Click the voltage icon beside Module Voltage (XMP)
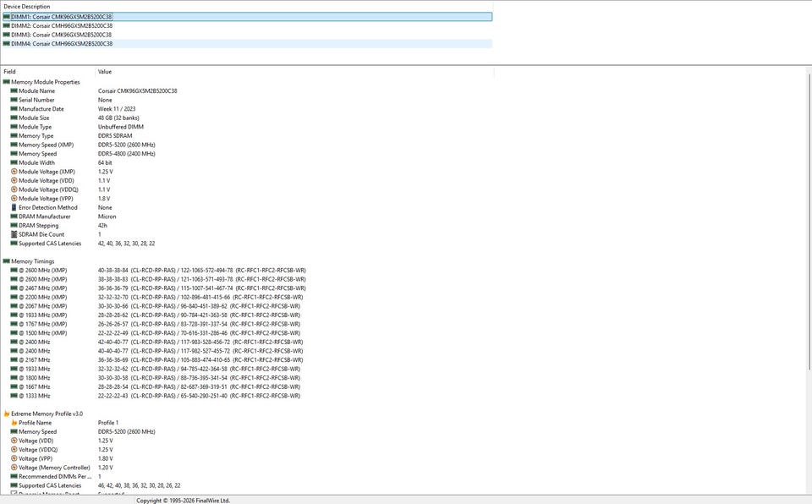 pyautogui.click(x=14, y=172)
